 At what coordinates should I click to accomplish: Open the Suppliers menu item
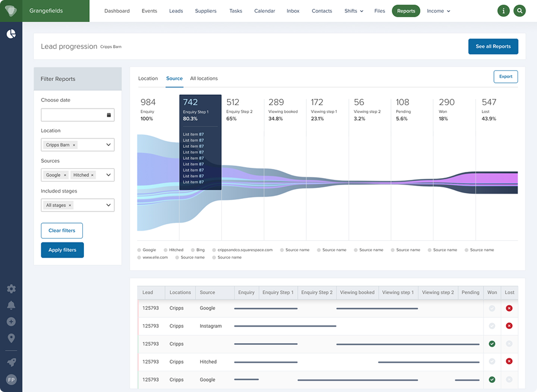click(x=205, y=11)
